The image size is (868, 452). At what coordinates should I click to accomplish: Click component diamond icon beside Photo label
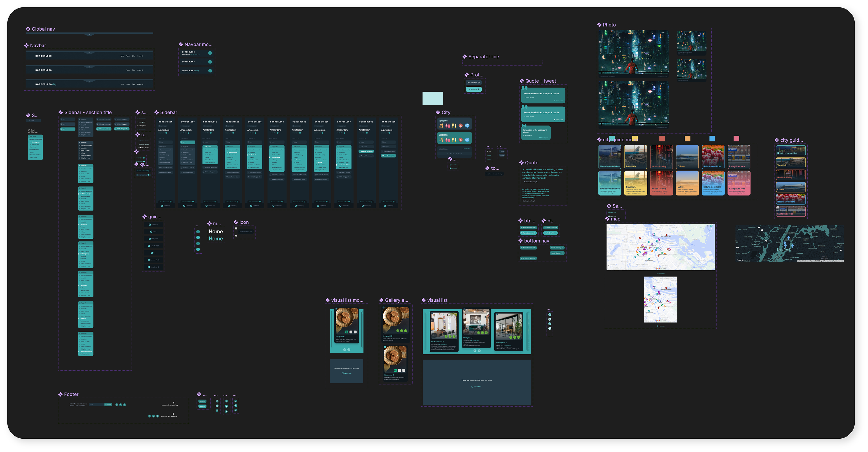point(599,25)
